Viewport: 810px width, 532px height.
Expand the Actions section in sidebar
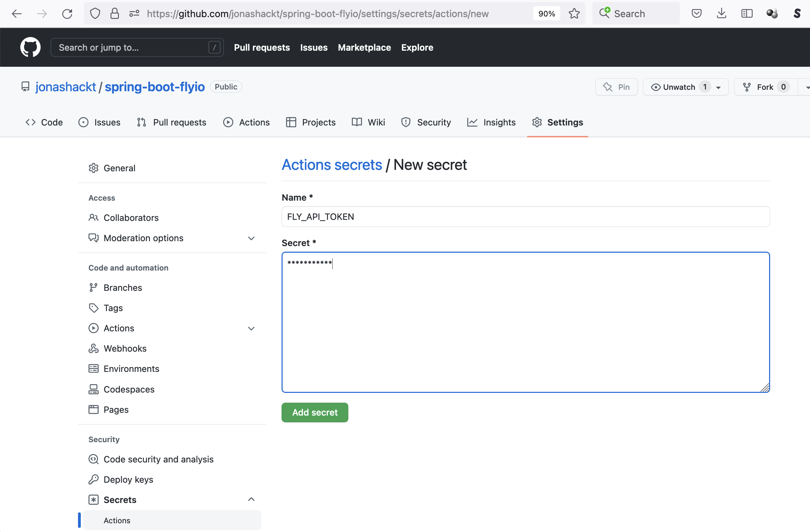point(251,329)
